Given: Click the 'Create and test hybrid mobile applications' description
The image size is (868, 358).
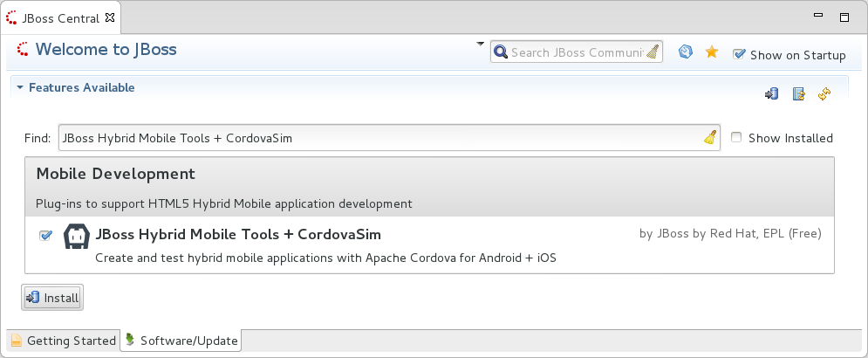Looking at the screenshot, I should [325, 258].
